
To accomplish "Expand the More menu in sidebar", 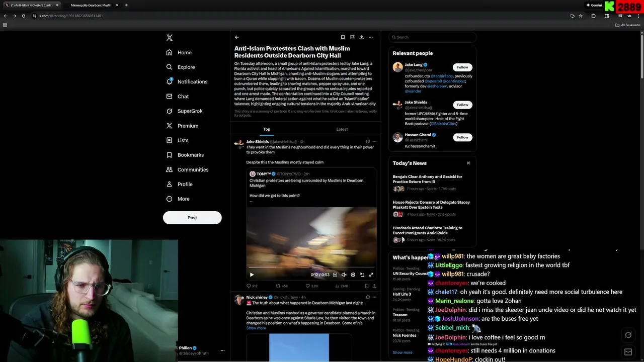I will pyautogui.click(x=178, y=199).
